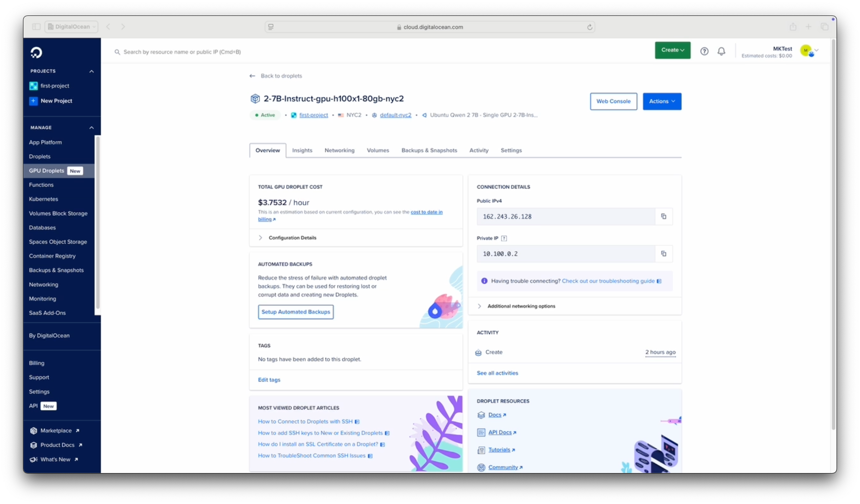
Task: Click the Setup Automated Backups button
Action: pos(295,312)
